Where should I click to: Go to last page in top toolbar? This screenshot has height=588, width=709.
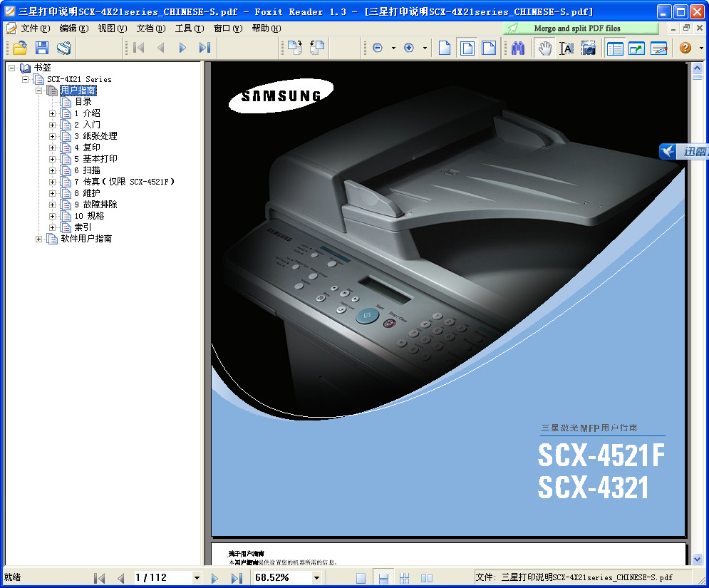click(x=205, y=48)
